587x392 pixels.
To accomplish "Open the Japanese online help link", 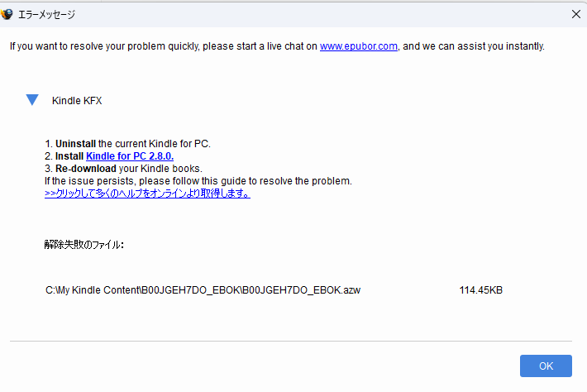I will pos(147,194).
